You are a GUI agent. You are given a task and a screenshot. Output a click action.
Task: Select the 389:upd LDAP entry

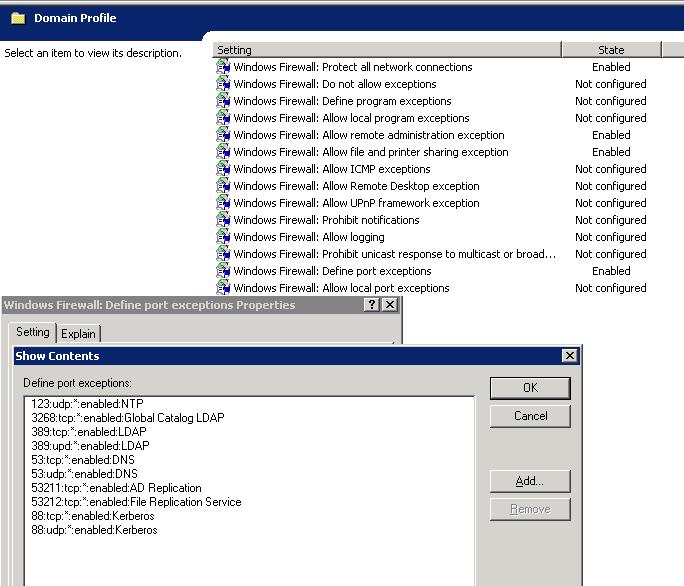pyautogui.click(x=90, y=445)
